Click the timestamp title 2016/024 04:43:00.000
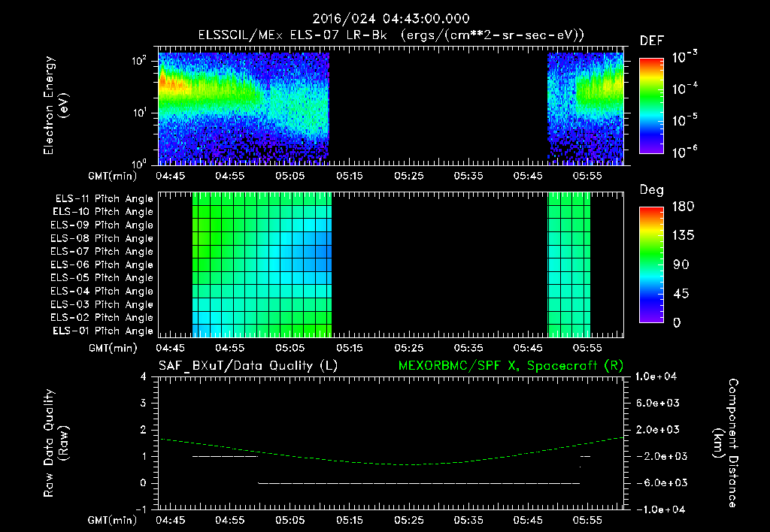 pos(391,19)
